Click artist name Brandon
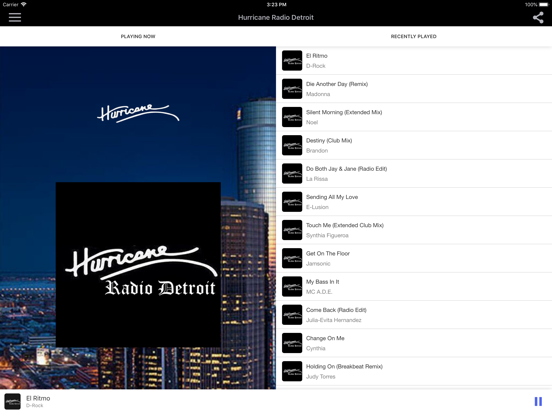 pos(317,151)
